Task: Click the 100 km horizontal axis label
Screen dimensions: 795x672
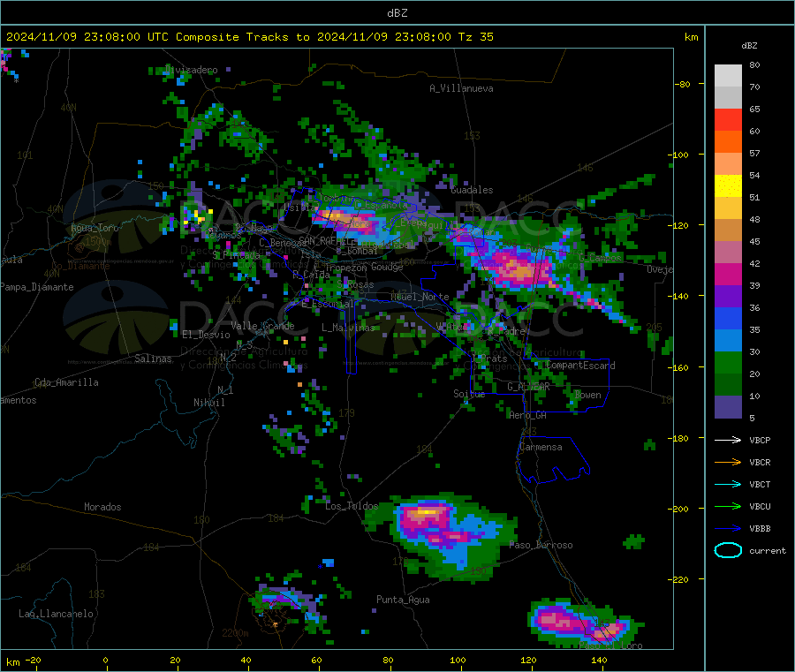Action: pos(458,660)
